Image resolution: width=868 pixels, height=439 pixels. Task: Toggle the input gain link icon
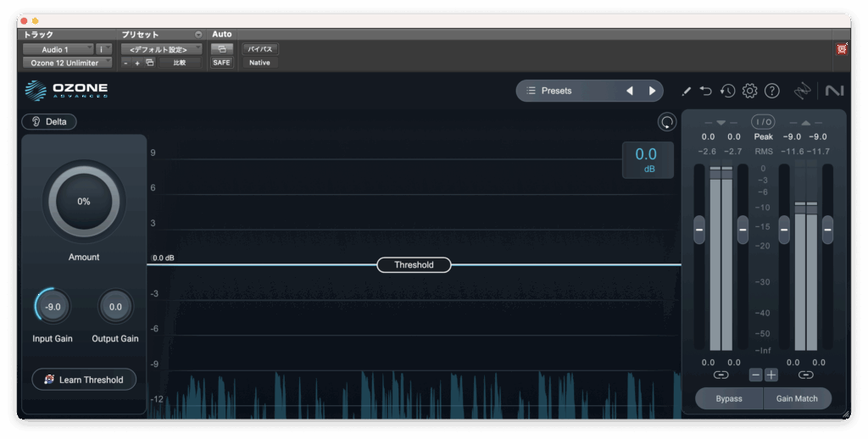[721, 375]
